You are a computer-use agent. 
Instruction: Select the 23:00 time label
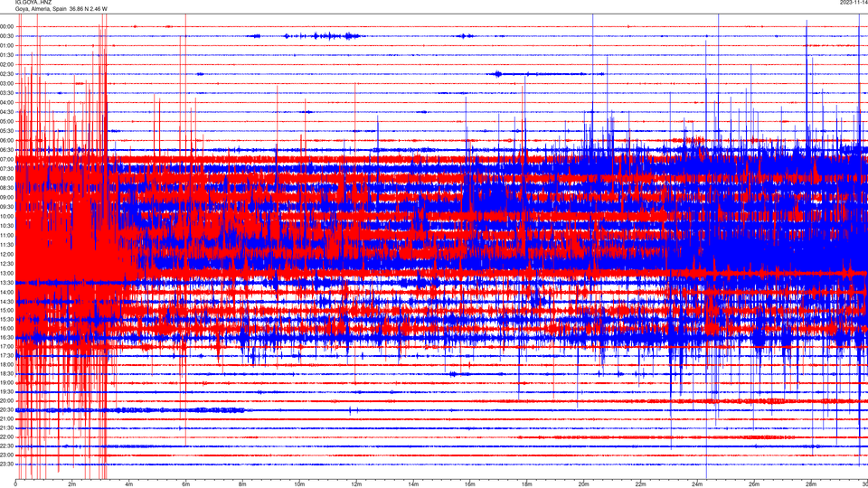pyautogui.click(x=6, y=455)
